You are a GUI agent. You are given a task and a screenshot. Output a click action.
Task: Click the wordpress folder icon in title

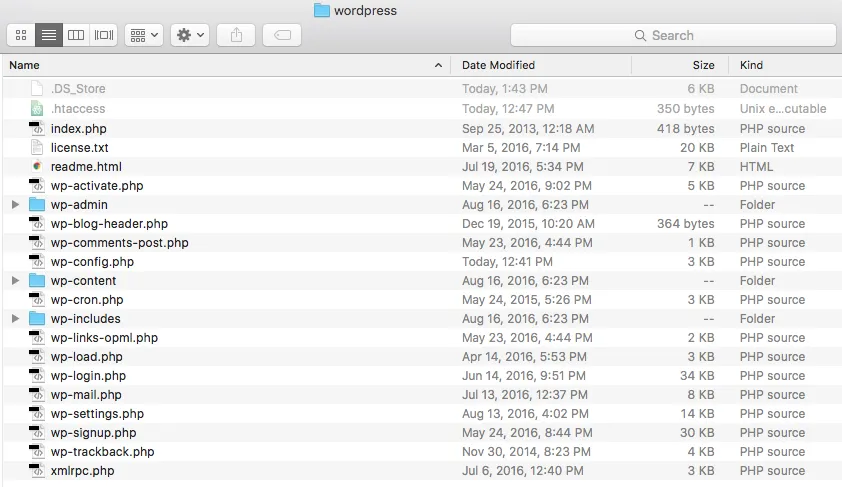coord(322,11)
